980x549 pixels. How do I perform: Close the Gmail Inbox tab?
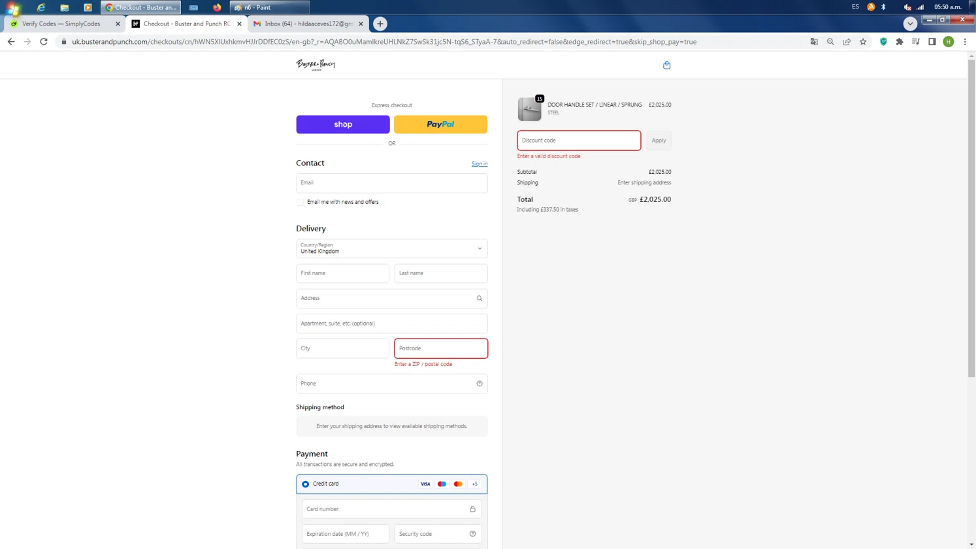362,24
